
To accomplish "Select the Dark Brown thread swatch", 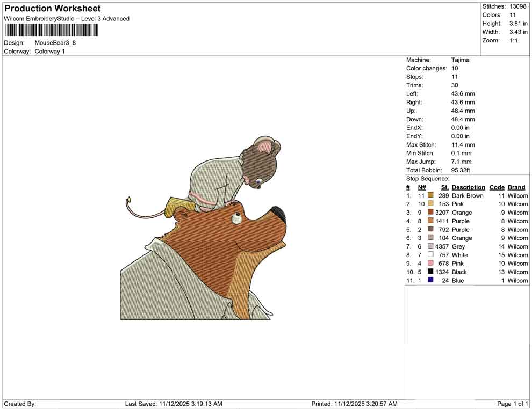I will pos(430,195).
